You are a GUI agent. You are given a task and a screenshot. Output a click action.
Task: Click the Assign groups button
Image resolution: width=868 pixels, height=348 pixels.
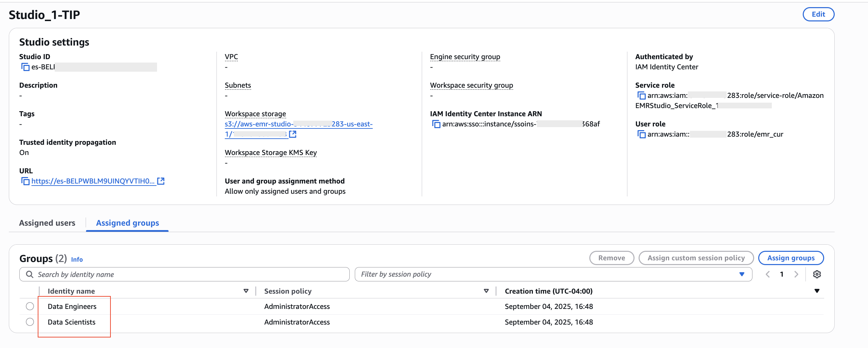pos(791,258)
